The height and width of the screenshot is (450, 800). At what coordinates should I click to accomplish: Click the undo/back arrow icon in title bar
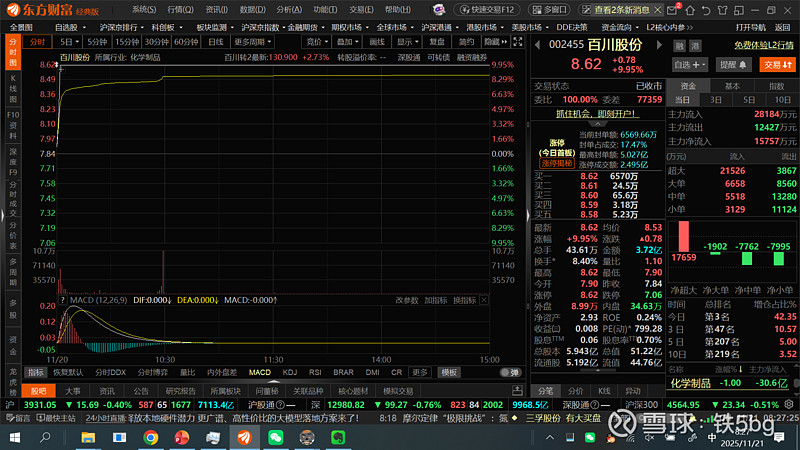706,10
